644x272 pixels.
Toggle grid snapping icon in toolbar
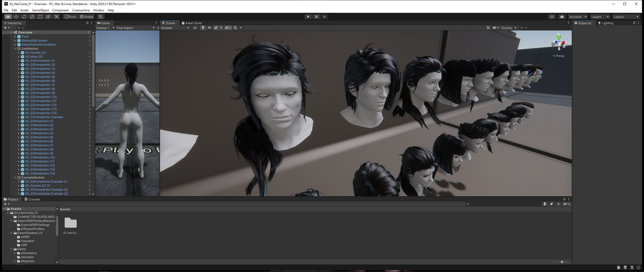(101, 17)
